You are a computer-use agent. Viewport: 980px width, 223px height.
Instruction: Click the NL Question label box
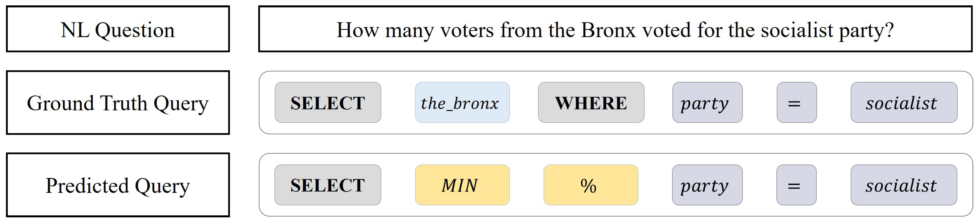click(x=118, y=29)
